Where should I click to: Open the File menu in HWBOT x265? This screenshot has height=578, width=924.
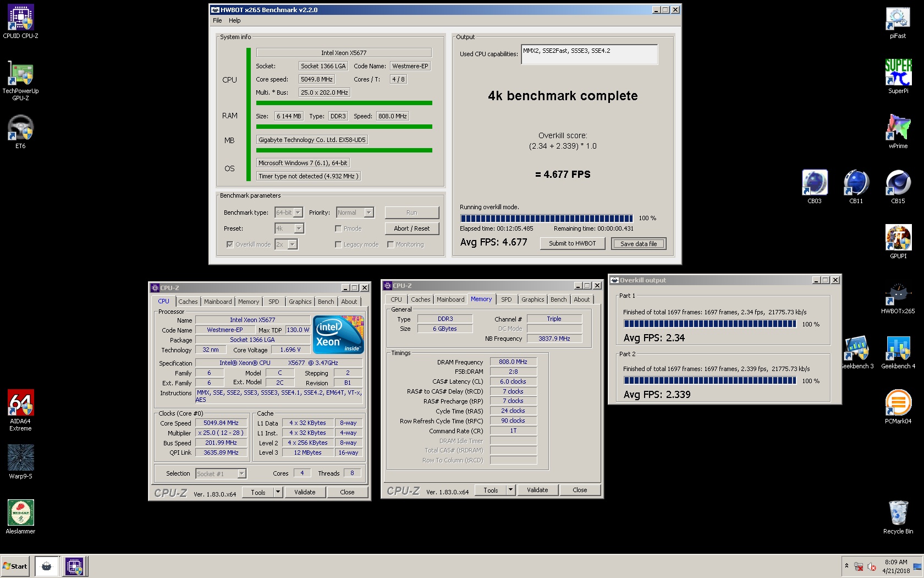tap(217, 20)
